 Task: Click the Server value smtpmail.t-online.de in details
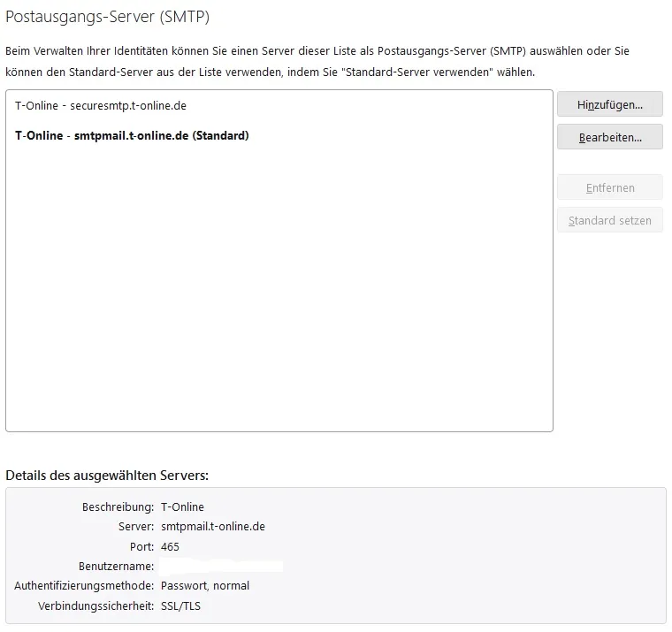[213, 527]
